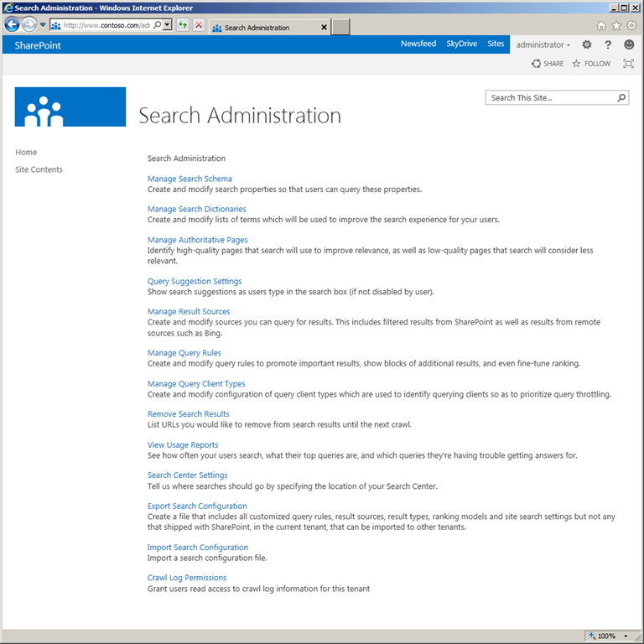Screen dimensions: 644x644
Task: Click the smiley feedback icon
Action: click(x=629, y=44)
